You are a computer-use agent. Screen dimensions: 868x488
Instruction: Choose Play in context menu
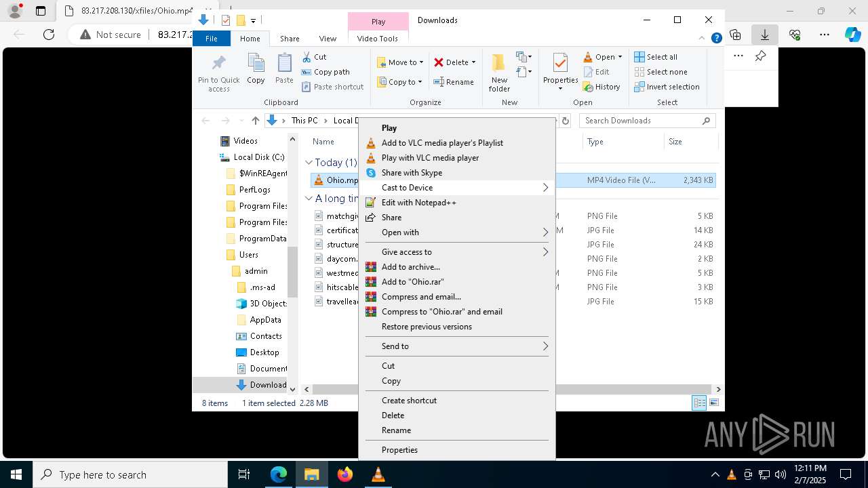tap(457, 128)
